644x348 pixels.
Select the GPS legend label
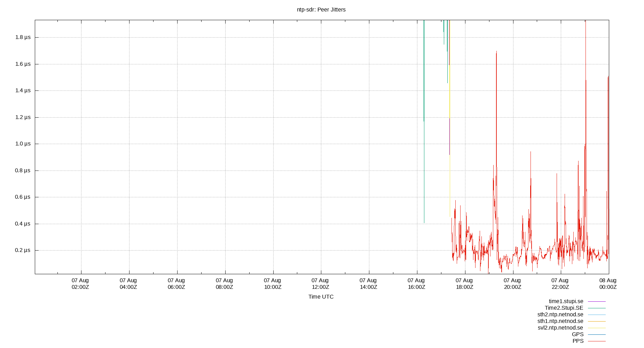[578, 334]
